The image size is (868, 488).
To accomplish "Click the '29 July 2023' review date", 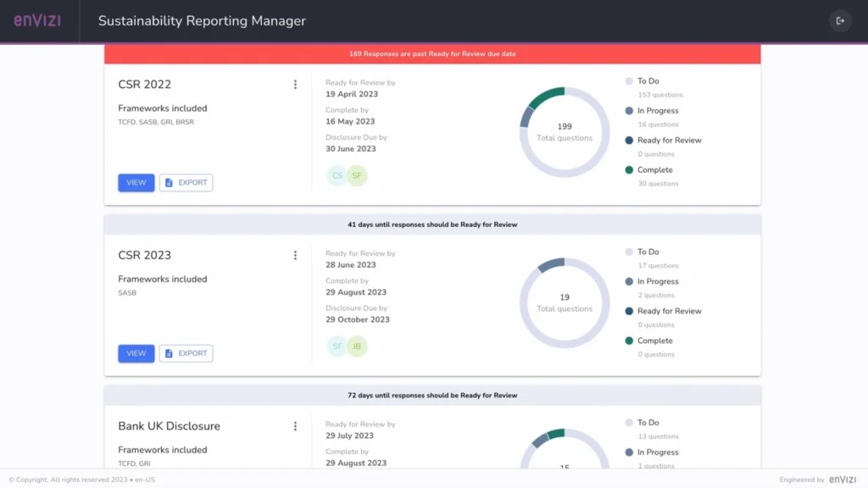I will (349, 436).
